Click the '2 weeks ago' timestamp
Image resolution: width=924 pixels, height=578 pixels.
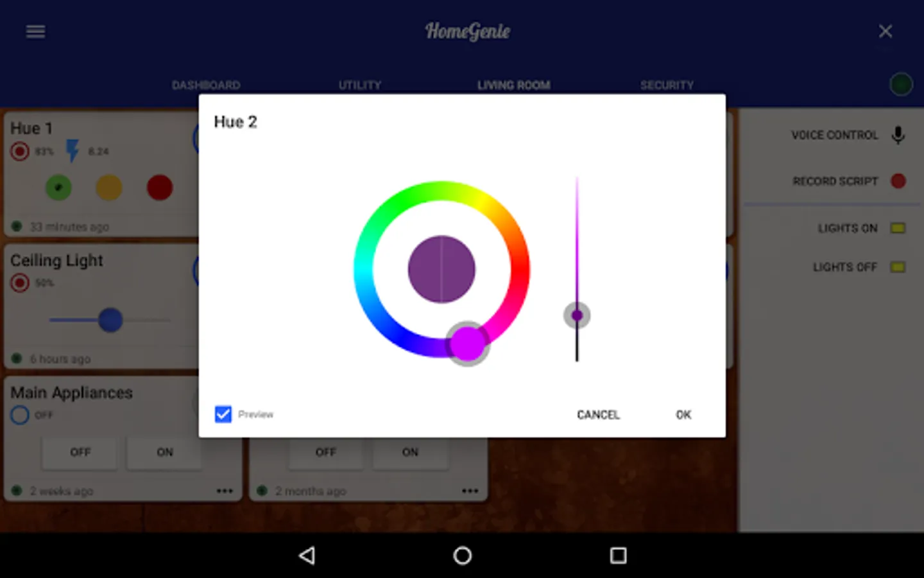pos(62,491)
